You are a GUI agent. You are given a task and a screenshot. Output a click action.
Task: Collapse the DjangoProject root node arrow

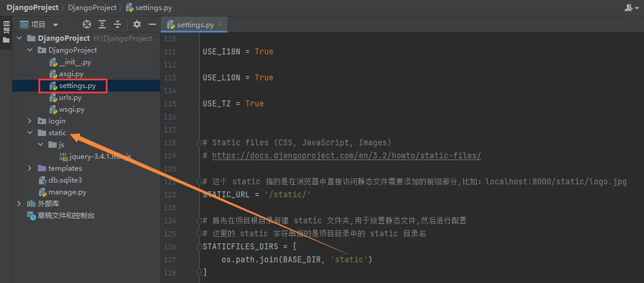(x=19, y=38)
